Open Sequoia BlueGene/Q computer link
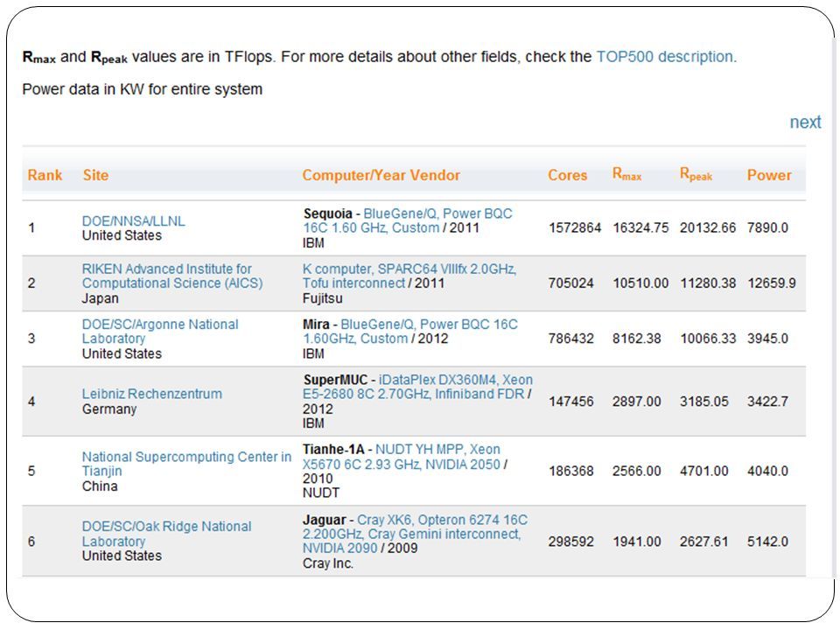This screenshot has width=840, height=630. point(408,220)
